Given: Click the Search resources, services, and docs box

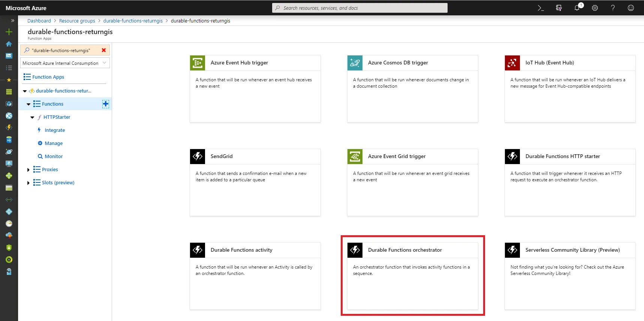Looking at the screenshot, I should (360, 8).
